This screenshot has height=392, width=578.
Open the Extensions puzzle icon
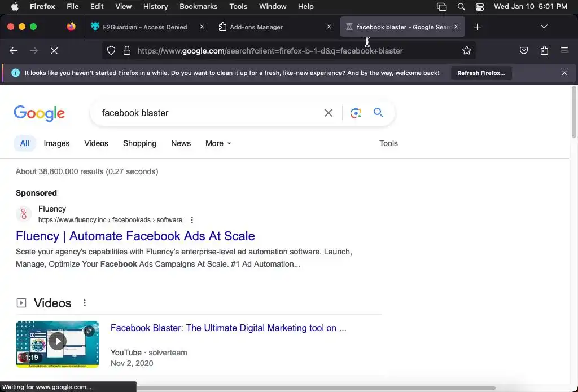[x=544, y=51]
